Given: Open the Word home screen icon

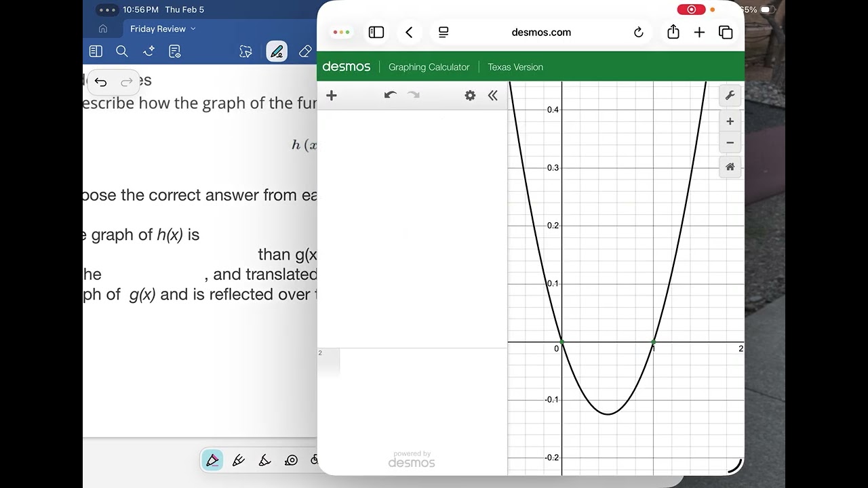Looking at the screenshot, I should click(x=103, y=28).
